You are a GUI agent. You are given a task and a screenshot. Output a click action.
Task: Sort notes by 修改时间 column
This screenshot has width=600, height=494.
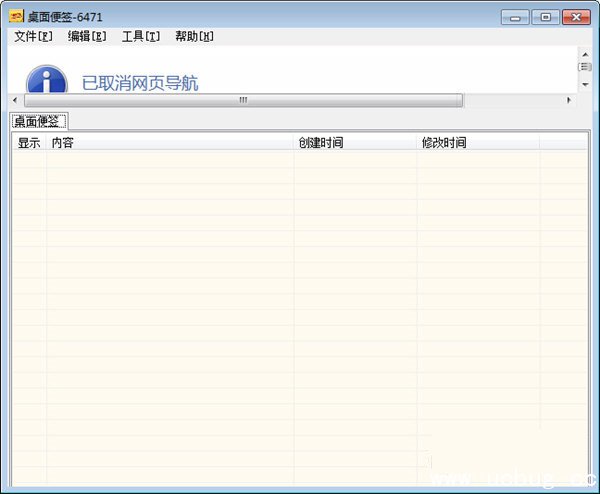478,143
